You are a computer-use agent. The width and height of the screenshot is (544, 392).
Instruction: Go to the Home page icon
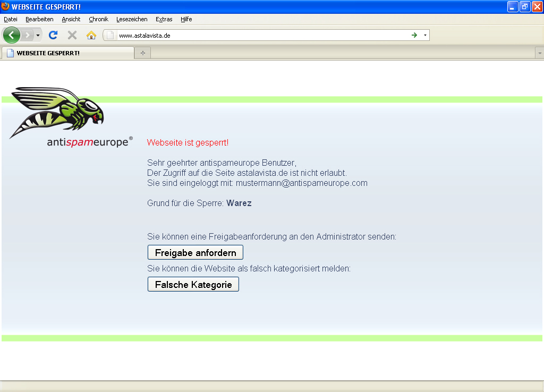91,35
